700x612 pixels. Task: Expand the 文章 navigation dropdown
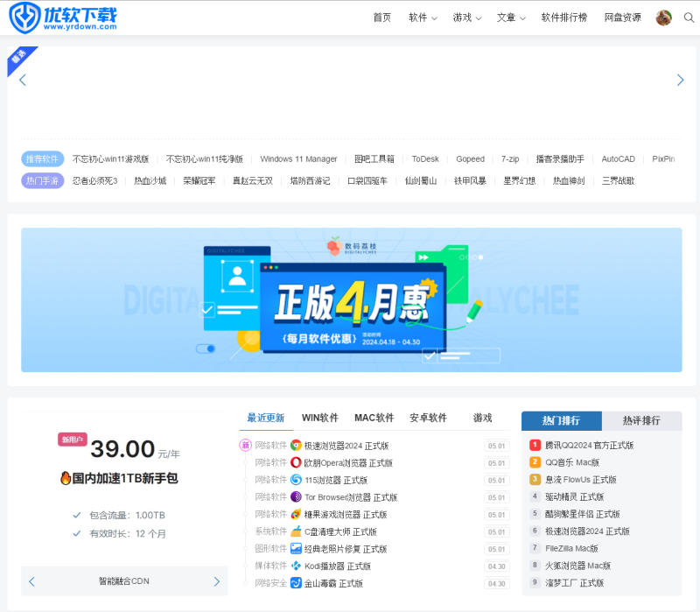[511, 18]
